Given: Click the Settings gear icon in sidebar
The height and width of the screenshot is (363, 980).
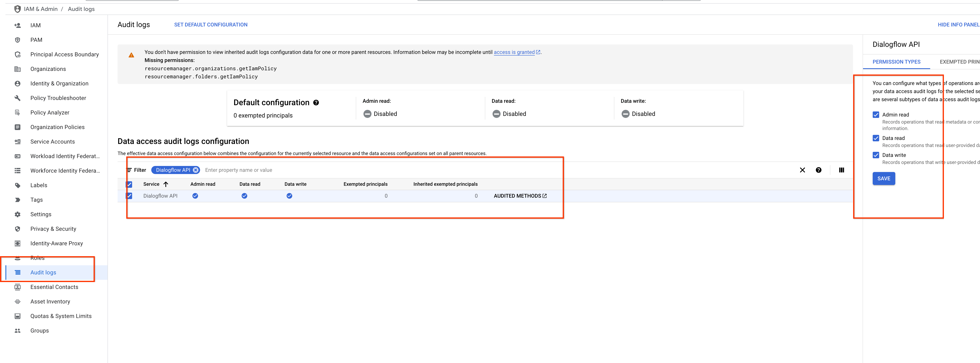Looking at the screenshot, I should point(18,214).
